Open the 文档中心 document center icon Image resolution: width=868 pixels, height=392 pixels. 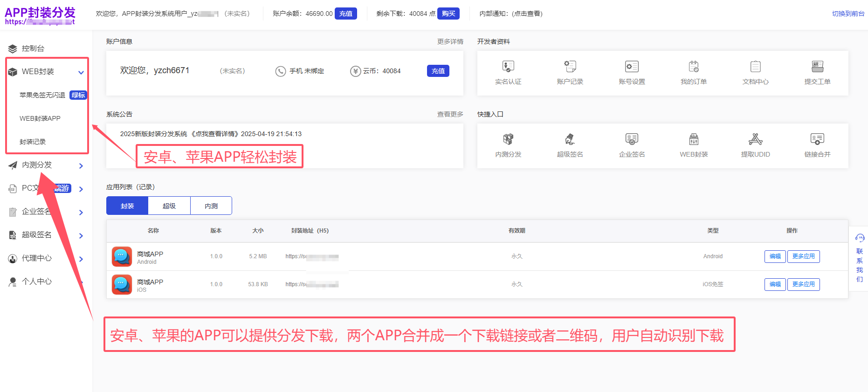pos(756,66)
